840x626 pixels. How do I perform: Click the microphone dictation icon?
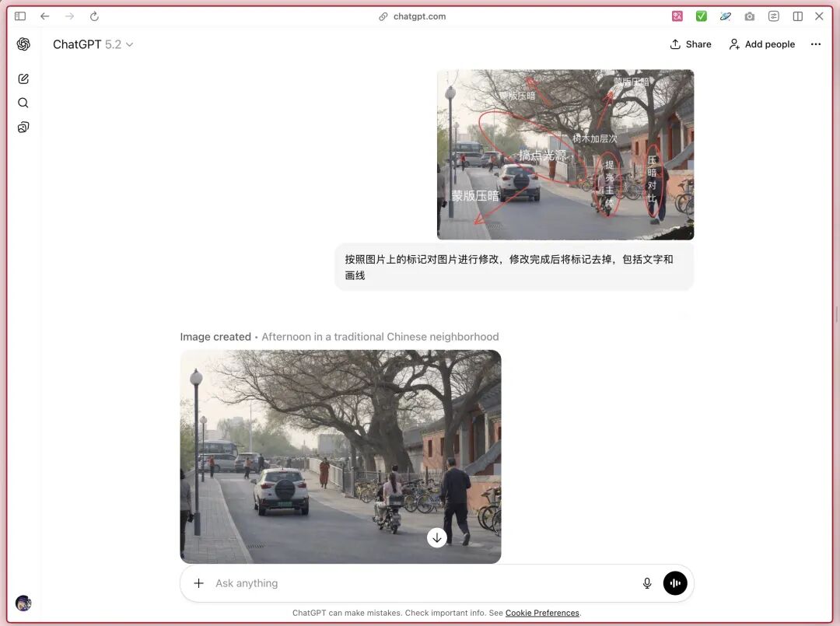point(647,583)
